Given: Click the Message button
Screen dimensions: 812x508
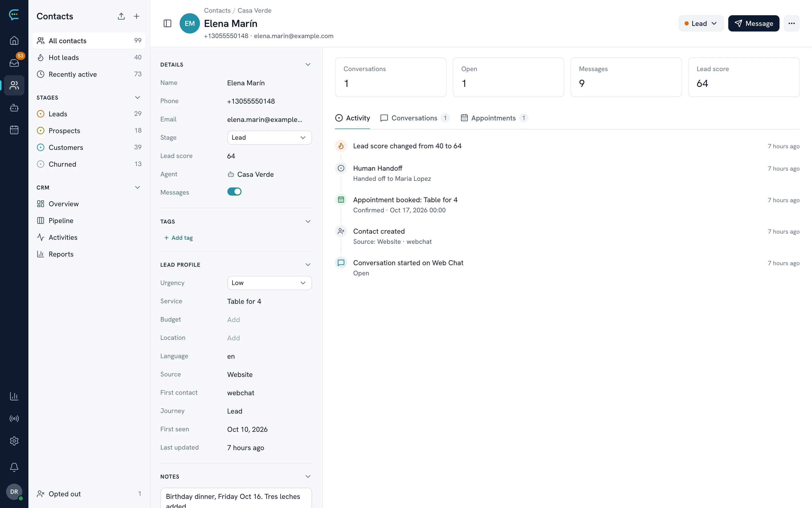Looking at the screenshot, I should click(x=754, y=23).
